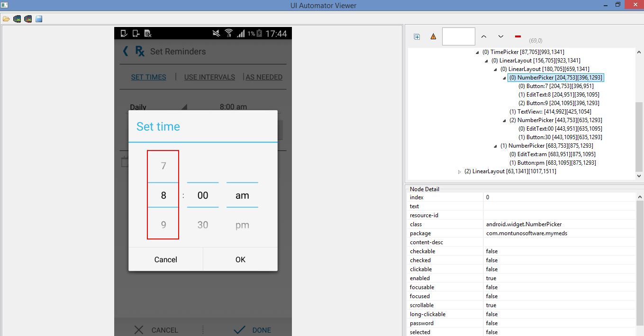Viewport: 644px width, 336px height.
Task: Select the EditText:am tree node
Action: (x=553, y=154)
